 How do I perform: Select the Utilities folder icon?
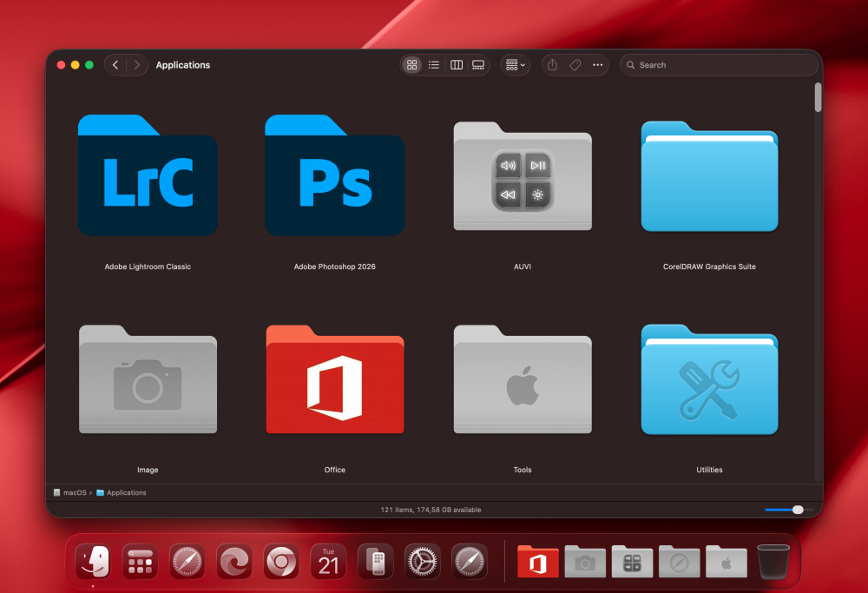(x=710, y=379)
